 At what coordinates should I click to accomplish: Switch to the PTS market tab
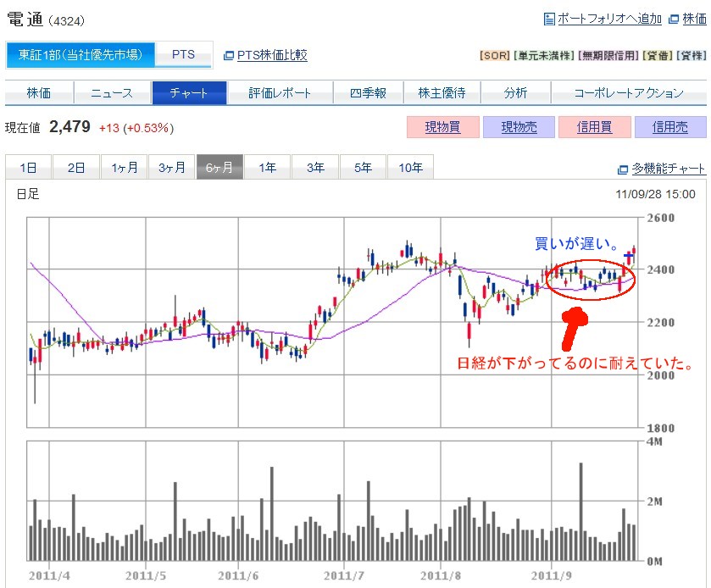pyautogui.click(x=183, y=55)
